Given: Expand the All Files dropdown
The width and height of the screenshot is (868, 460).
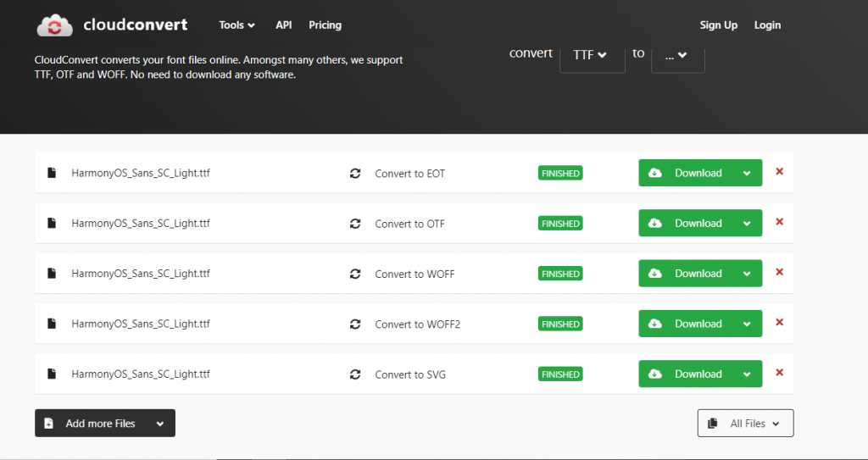Looking at the screenshot, I should tap(745, 424).
